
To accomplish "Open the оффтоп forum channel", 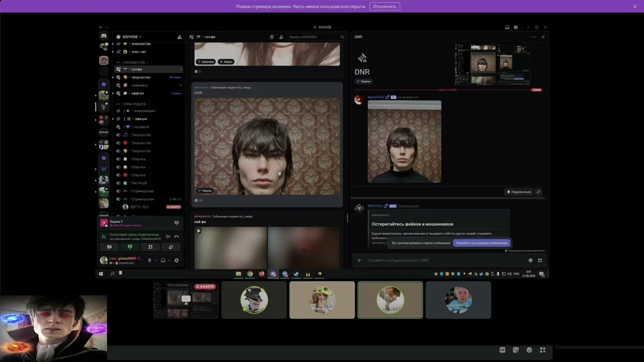I will [x=148, y=93].
